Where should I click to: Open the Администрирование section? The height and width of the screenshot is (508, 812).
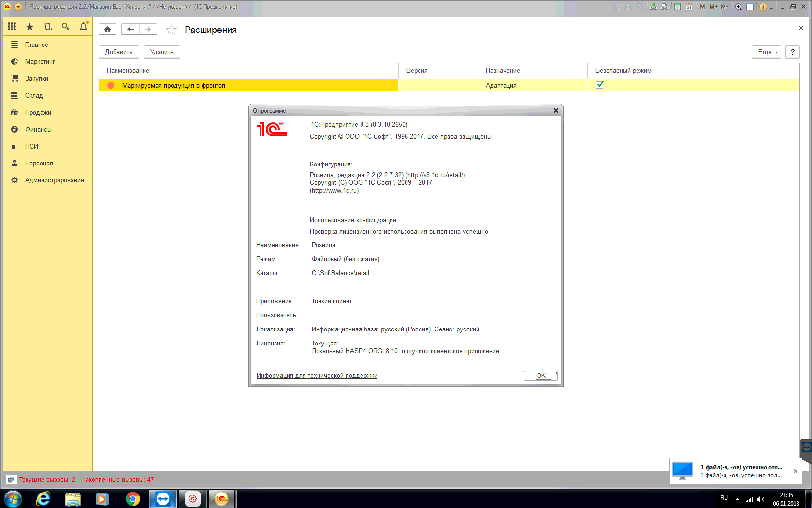47,180
